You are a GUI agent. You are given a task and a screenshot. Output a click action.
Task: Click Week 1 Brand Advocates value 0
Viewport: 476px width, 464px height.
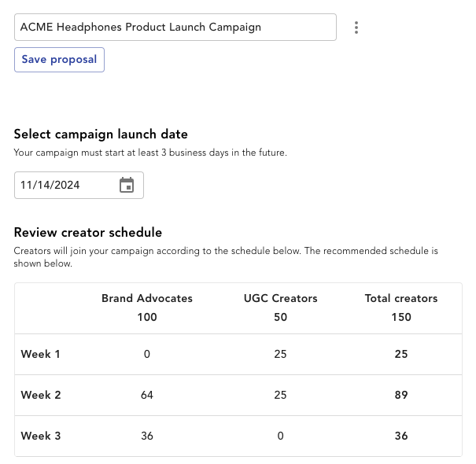[147, 354]
